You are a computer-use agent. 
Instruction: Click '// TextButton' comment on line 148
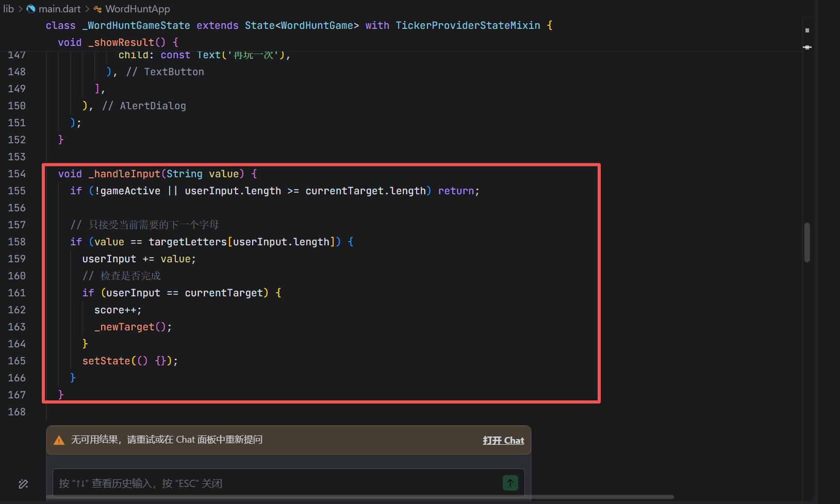[x=165, y=72]
